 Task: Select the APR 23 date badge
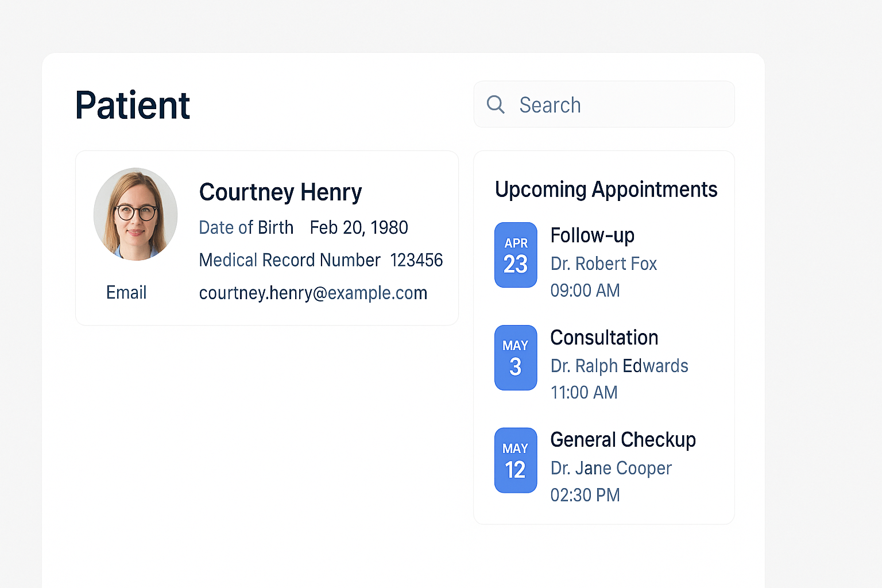(x=515, y=254)
